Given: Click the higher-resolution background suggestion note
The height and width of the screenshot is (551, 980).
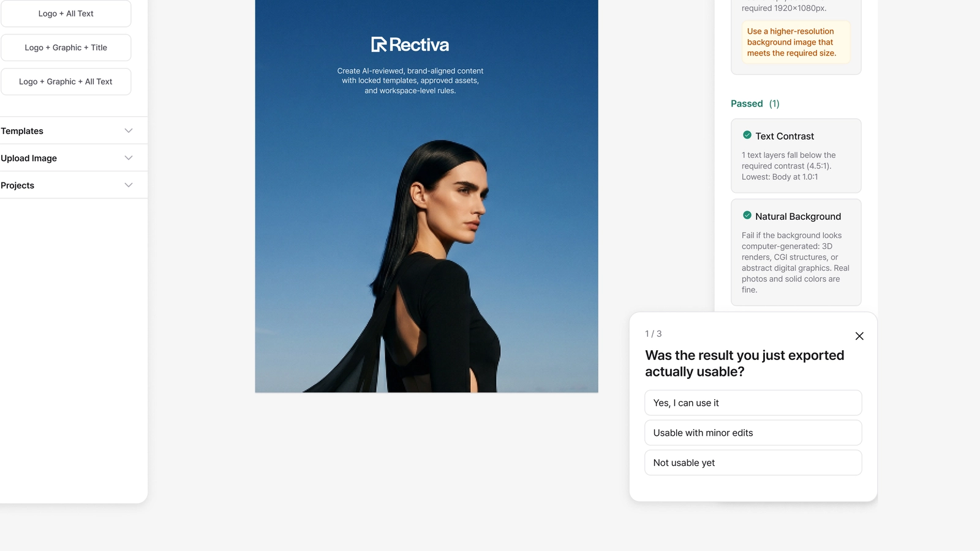Looking at the screenshot, I should pos(796,42).
